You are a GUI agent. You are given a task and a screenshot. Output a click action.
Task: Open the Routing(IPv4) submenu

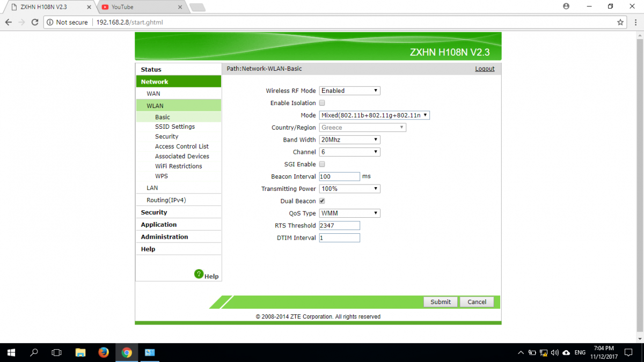(178, 200)
